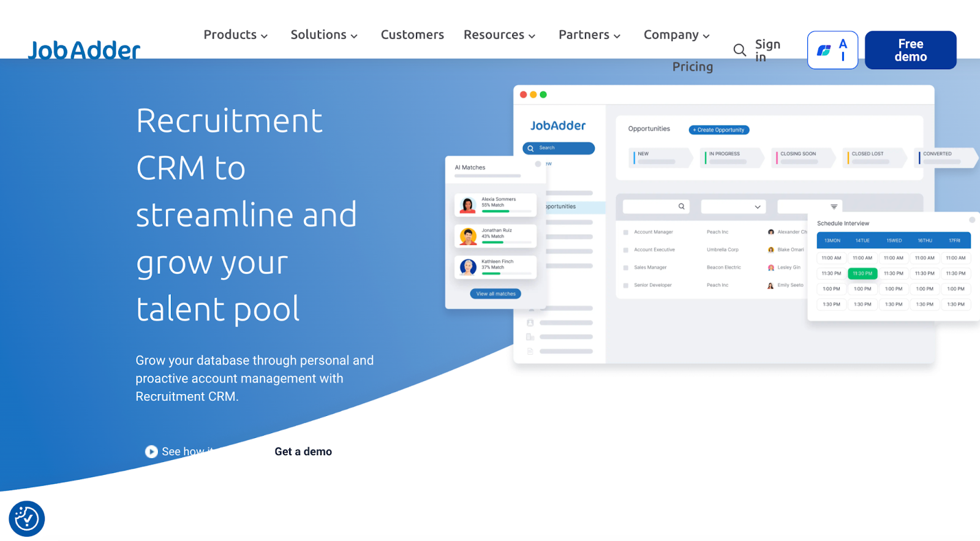The width and height of the screenshot is (980, 541).
Task: Select the 13MON column header
Action: 832,241
